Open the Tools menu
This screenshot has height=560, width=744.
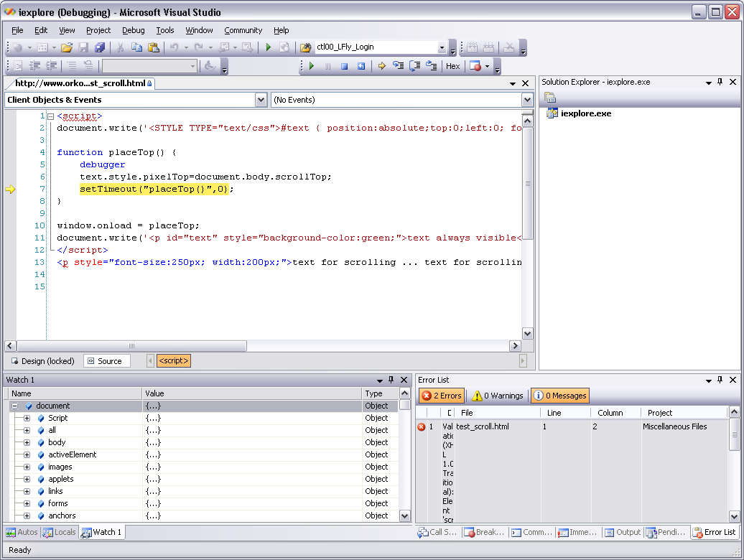[165, 30]
